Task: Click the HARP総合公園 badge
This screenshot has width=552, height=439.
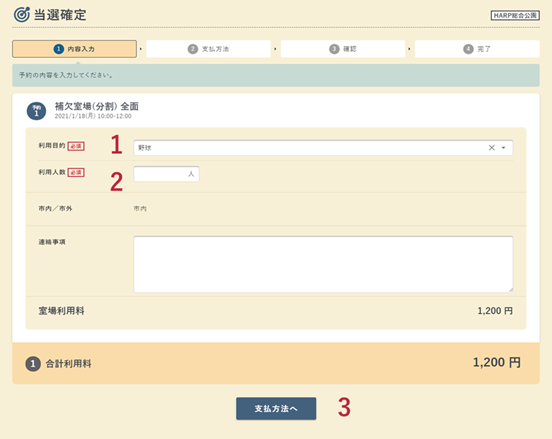Action: 515,15
